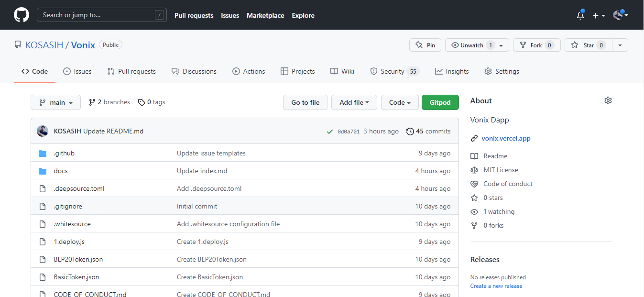Open the Readme link in About

tap(495, 156)
